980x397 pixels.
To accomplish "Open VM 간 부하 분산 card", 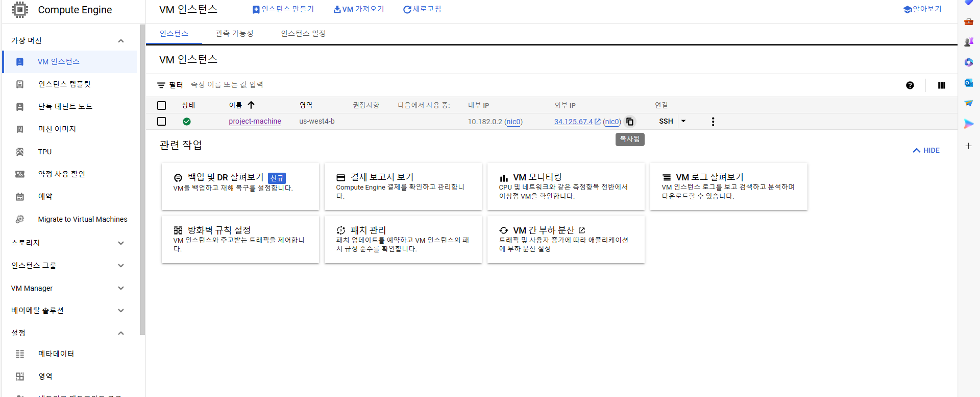I will pos(566,240).
